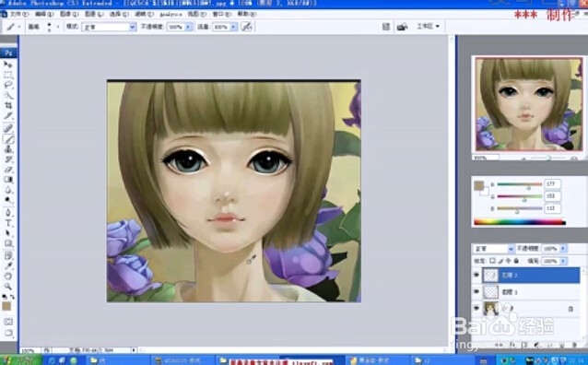Select the Zoom tool
Viewport: 588px width, 365px height.
8,287
